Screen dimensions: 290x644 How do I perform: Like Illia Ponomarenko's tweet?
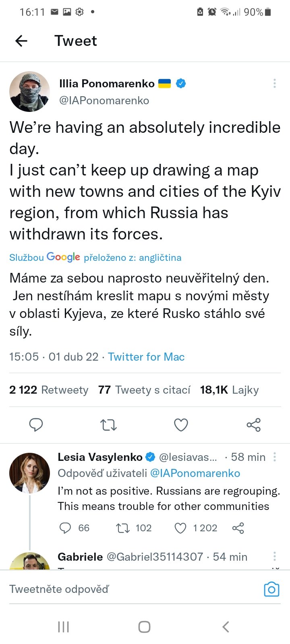181,425
